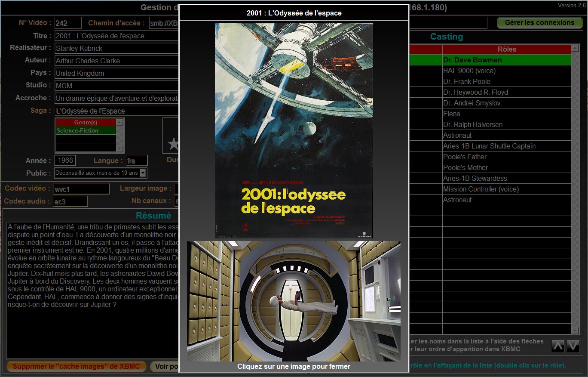Click the Auteur field Arthur Charles Clarke

[116, 61]
